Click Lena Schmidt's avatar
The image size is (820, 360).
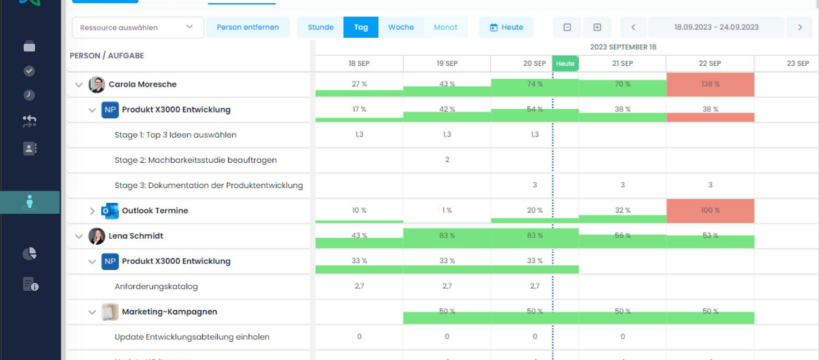tap(97, 236)
